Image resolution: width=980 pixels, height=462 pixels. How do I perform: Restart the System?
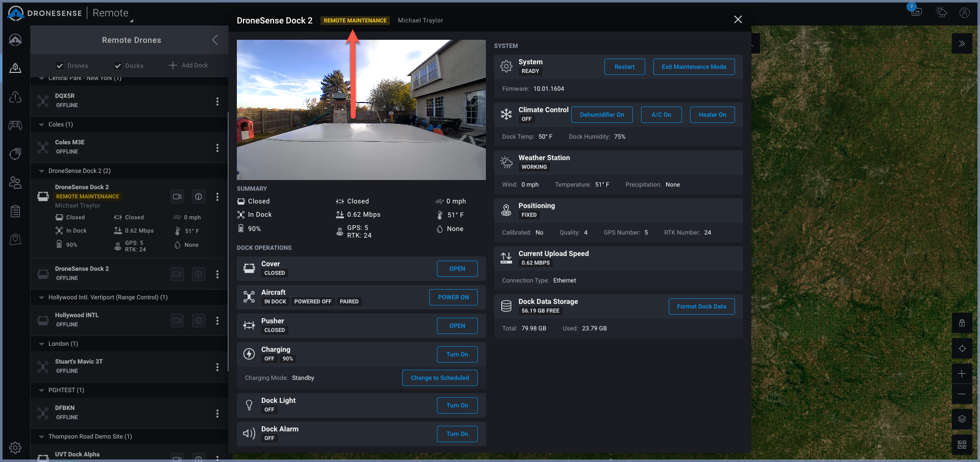625,67
